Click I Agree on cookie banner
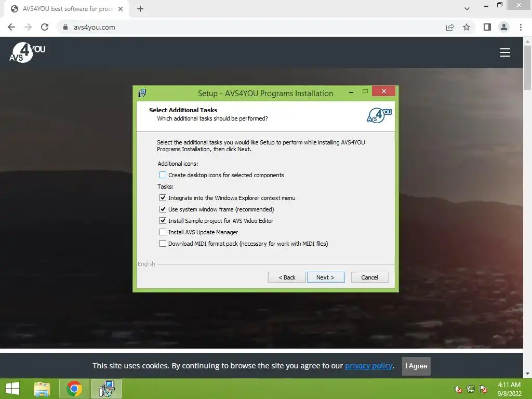The image size is (532, 399). (416, 366)
